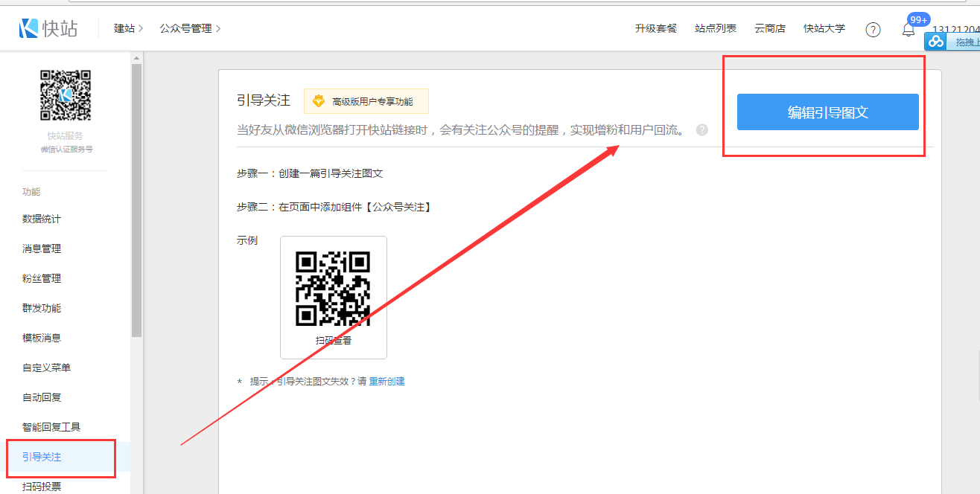Click the 编辑引导图文 button

click(827, 112)
